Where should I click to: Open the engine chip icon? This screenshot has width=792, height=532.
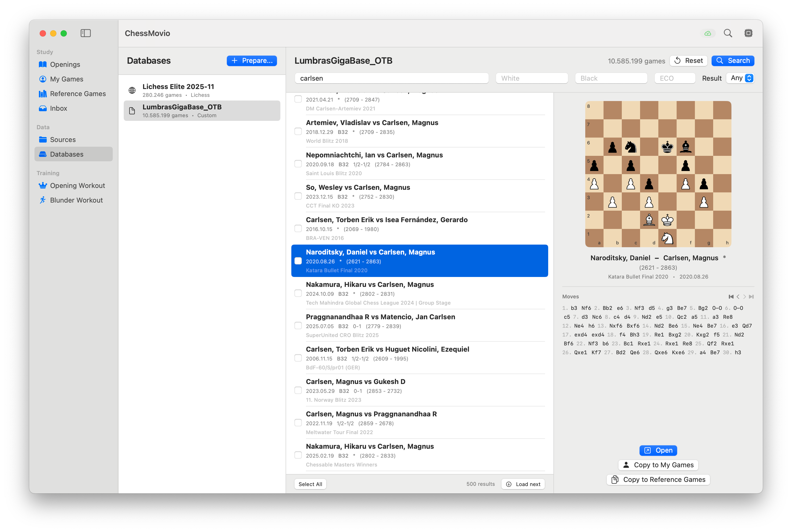click(748, 33)
